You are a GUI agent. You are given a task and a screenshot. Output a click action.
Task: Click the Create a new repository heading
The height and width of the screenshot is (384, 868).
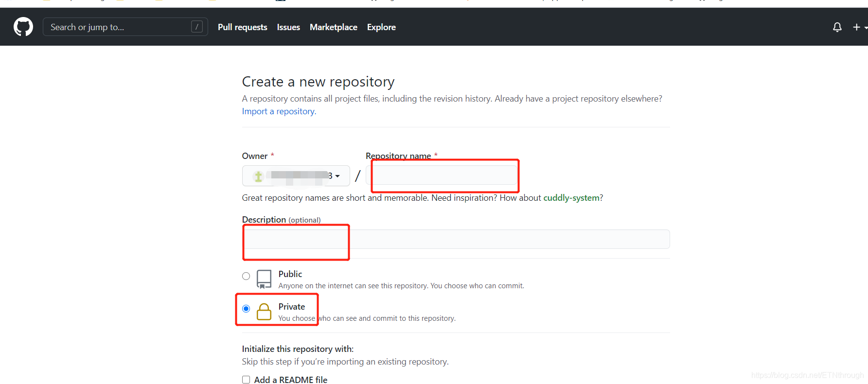pyautogui.click(x=319, y=82)
